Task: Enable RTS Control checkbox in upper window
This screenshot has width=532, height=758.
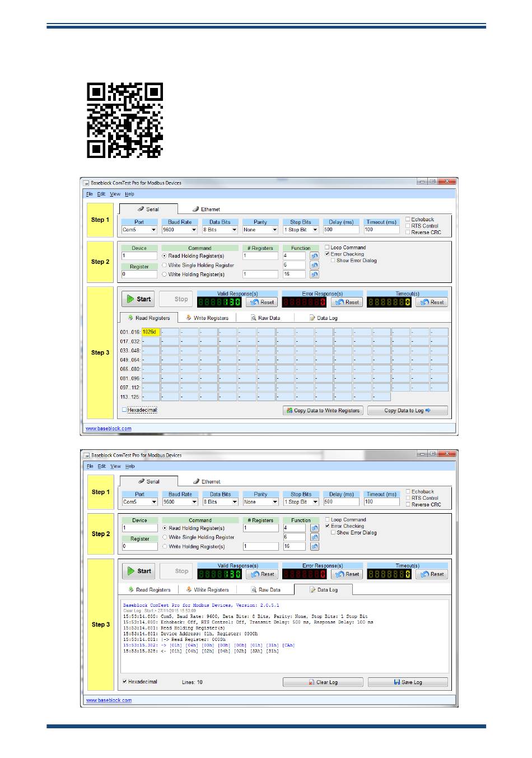Action: 408,226
